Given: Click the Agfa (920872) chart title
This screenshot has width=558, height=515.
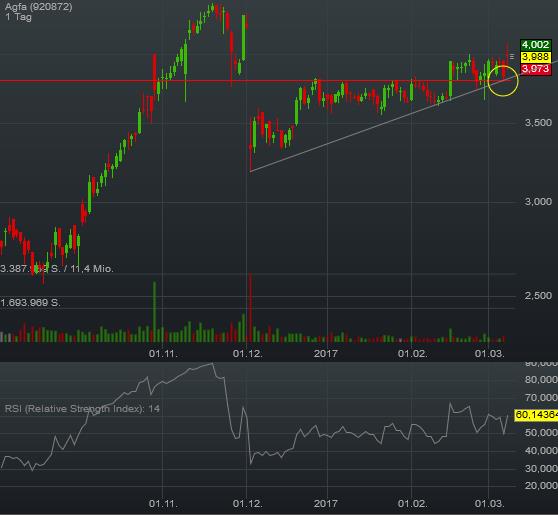Looking at the screenshot, I should tap(38, 7).
